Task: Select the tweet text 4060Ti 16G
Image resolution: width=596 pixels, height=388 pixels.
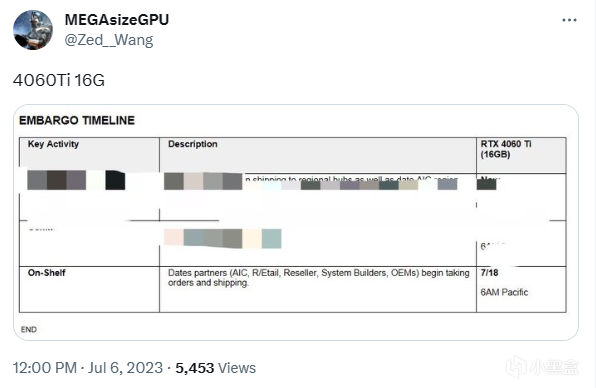Action: (x=59, y=80)
